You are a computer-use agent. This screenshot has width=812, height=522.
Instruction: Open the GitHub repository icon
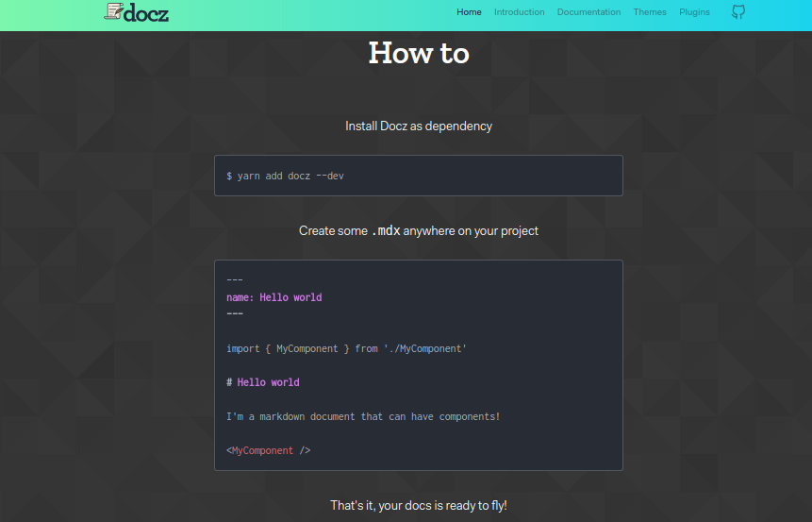pos(737,12)
